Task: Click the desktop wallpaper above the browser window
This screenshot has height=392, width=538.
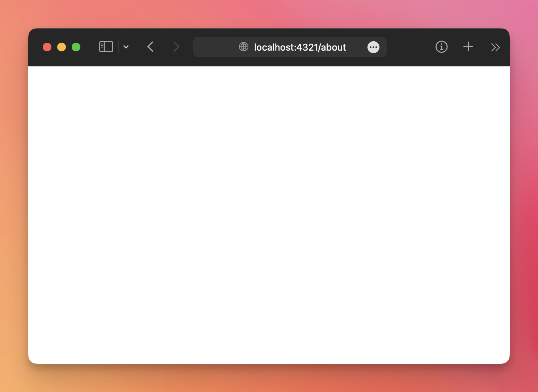Action: coord(269,14)
